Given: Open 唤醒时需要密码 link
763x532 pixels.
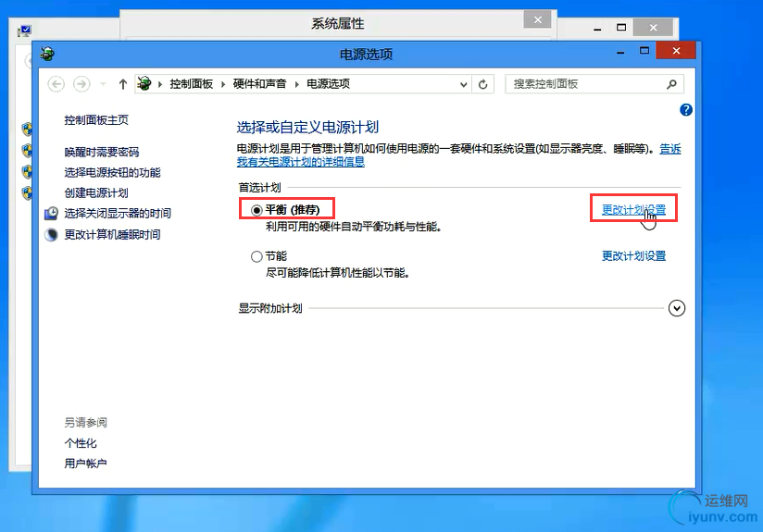Looking at the screenshot, I should click(x=102, y=153).
